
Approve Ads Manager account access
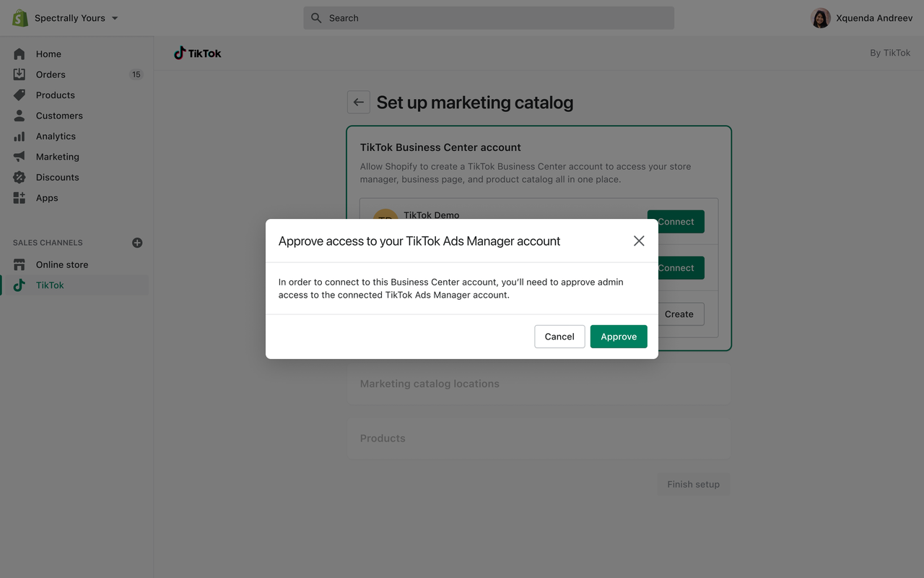619,337
